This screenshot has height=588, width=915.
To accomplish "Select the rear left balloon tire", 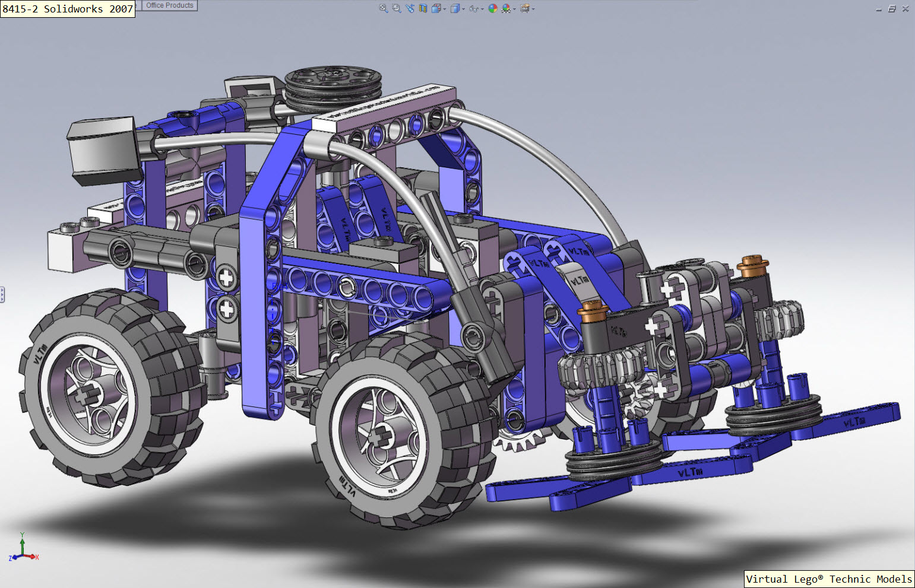I will point(113,389).
